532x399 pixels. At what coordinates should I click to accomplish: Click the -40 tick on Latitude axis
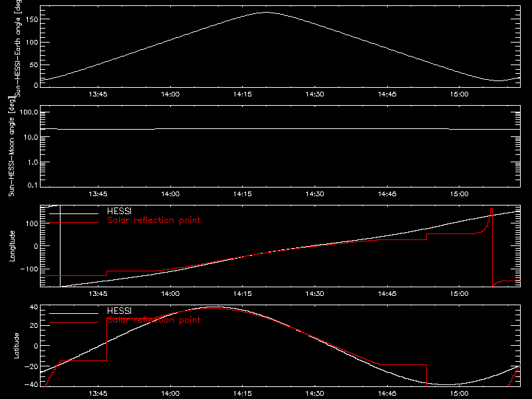(31, 385)
